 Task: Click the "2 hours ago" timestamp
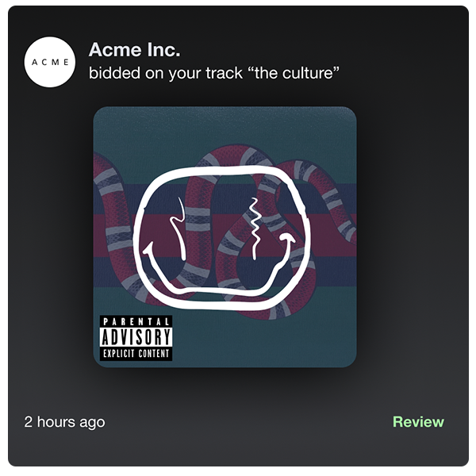65,422
